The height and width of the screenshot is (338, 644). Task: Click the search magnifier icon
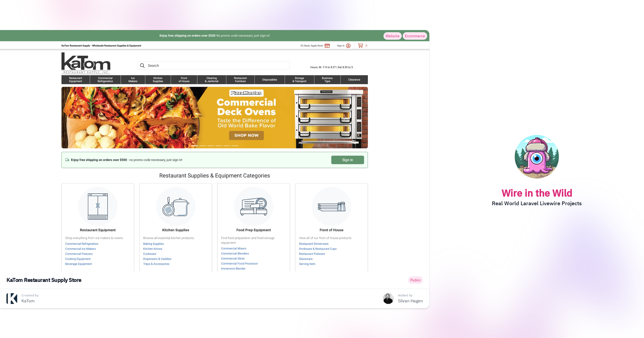click(142, 66)
